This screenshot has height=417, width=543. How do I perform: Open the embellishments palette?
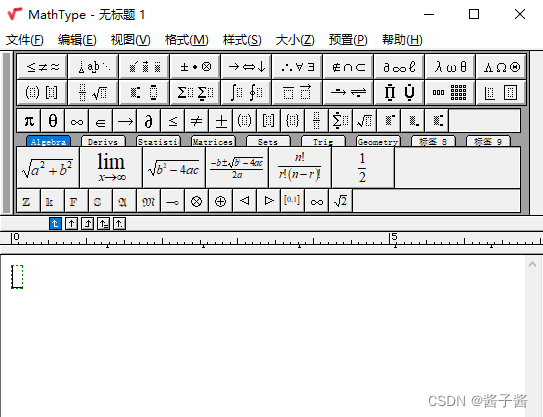pos(144,67)
